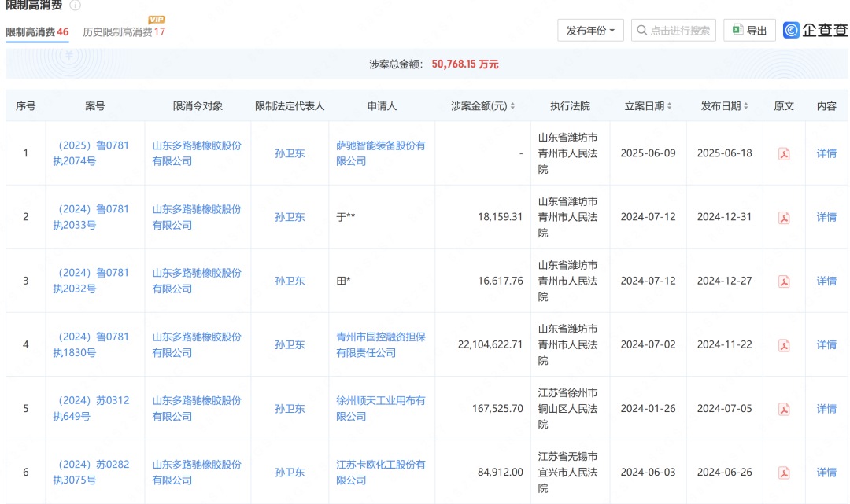Select the 限制高消费 46 tab

click(x=37, y=32)
